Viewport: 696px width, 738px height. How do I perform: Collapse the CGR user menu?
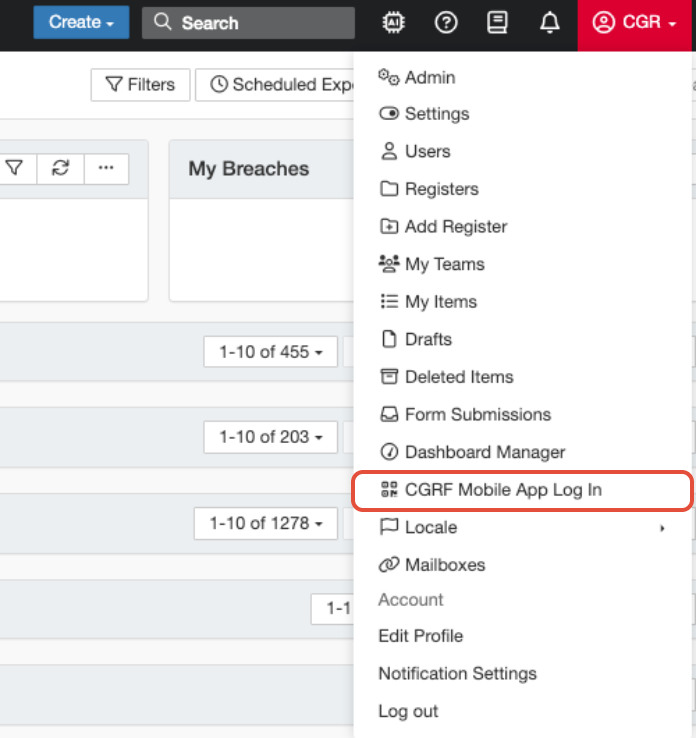coord(634,25)
